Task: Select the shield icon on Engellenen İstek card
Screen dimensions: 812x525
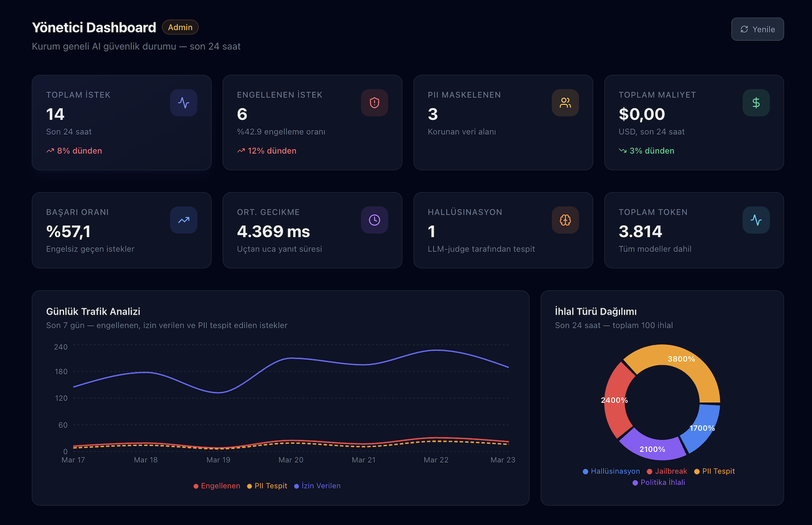Action: click(x=374, y=103)
